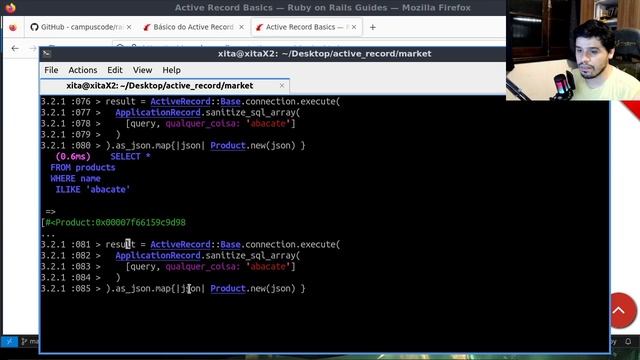Switch to Básico do Active Record tab
The width and height of the screenshot is (640, 360).
(x=193, y=27)
